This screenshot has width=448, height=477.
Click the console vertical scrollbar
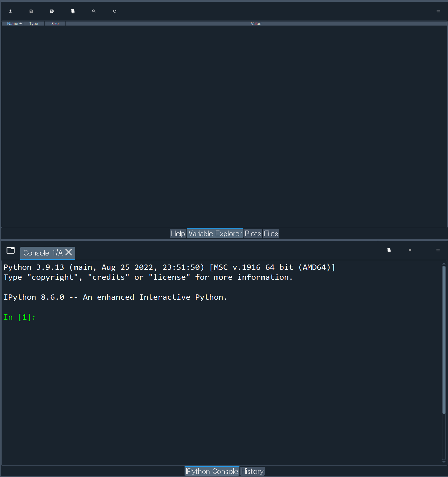tap(444, 340)
